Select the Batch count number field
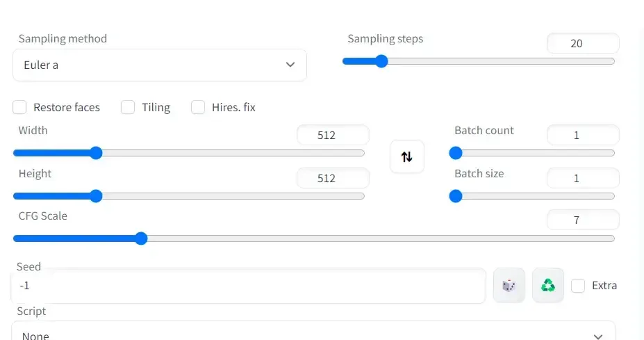The width and height of the screenshot is (644, 340). [582, 136]
